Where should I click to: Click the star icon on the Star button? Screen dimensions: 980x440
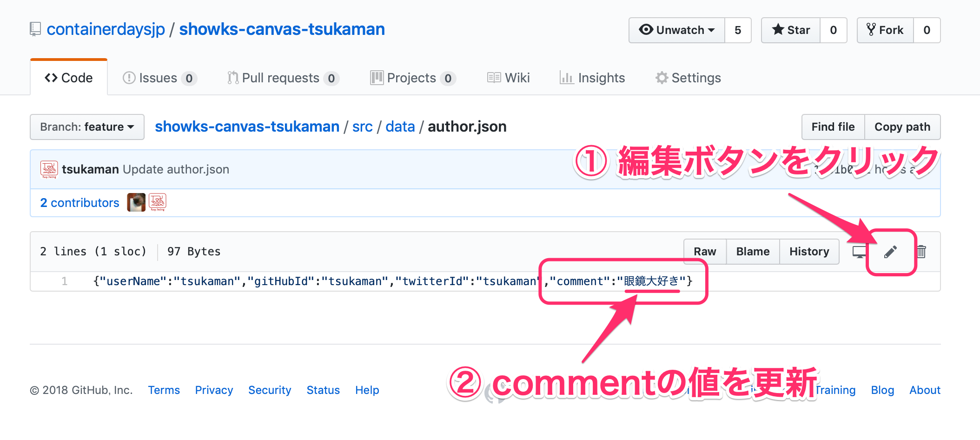(778, 30)
